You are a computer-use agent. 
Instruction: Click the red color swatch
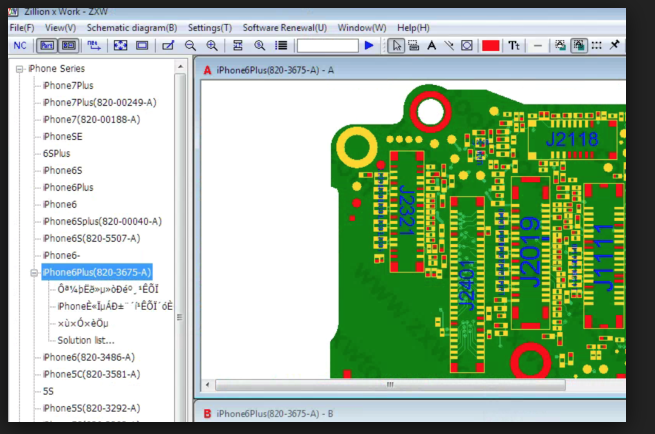490,46
